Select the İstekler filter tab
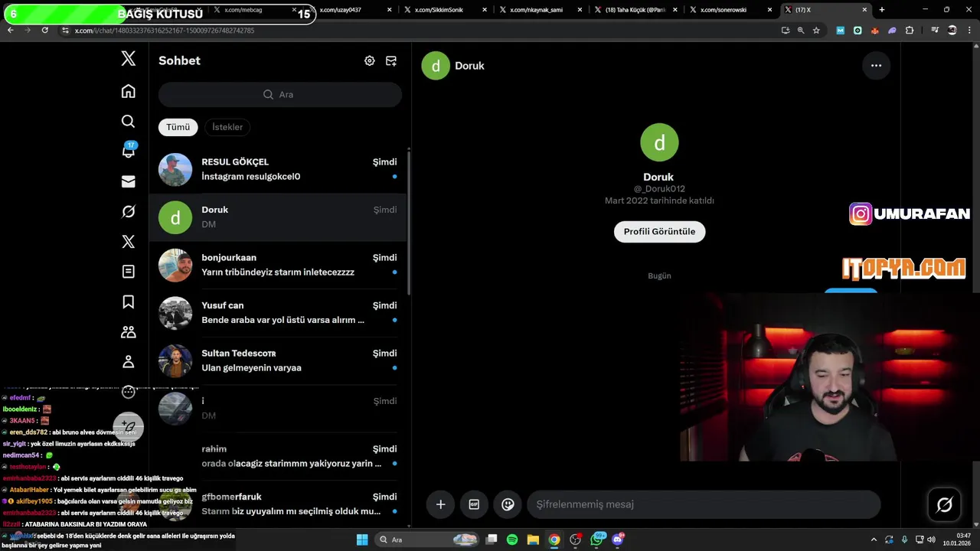Screen dimensions: 980x551 pyautogui.click(x=227, y=127)
